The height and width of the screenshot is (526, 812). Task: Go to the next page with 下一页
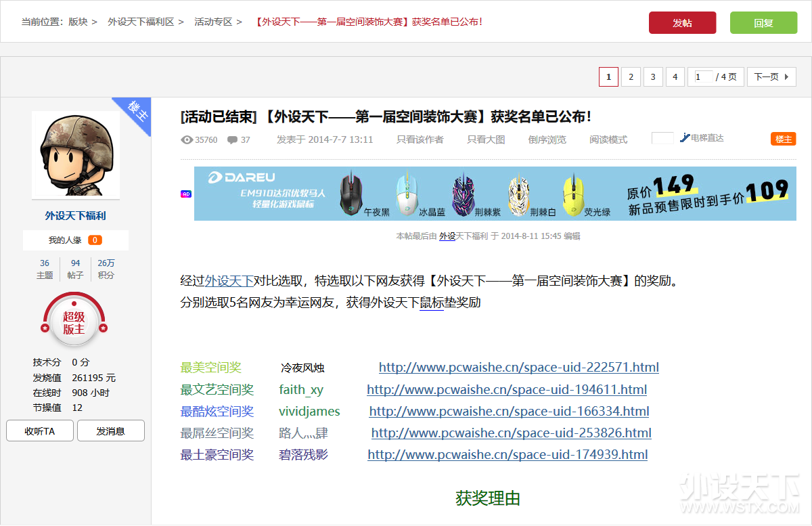pos(771,77)
